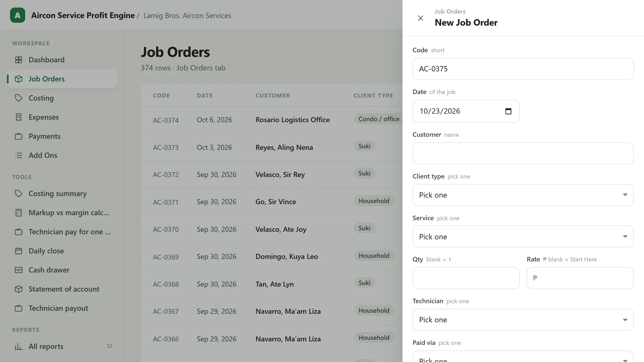Click the Qty input field

pyautogui.click(x=466, y=278)
